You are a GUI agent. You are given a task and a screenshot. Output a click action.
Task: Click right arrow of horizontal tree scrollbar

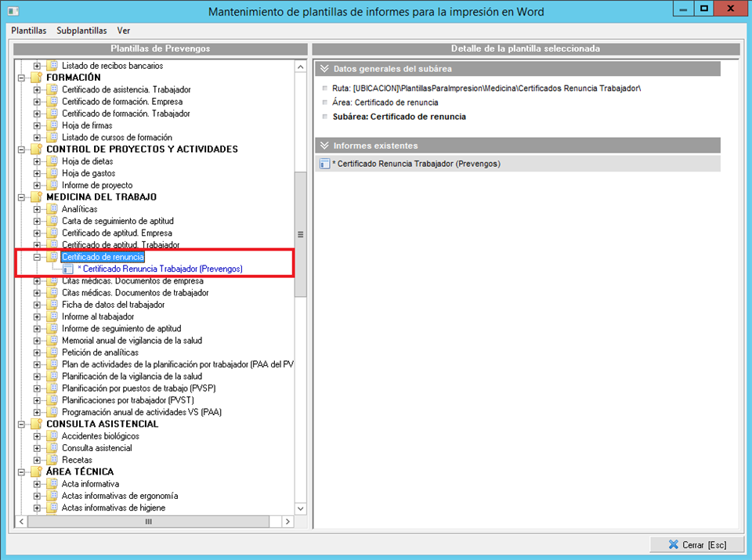click(x=288, y=521)
